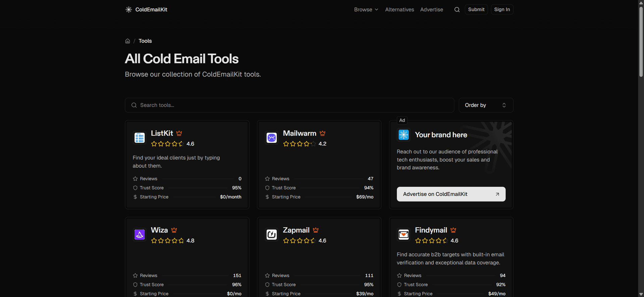Open the Order by sort dropdown
Image resolution: width=644 pixels, height=297 pixels.
click(x=486, y=105)
